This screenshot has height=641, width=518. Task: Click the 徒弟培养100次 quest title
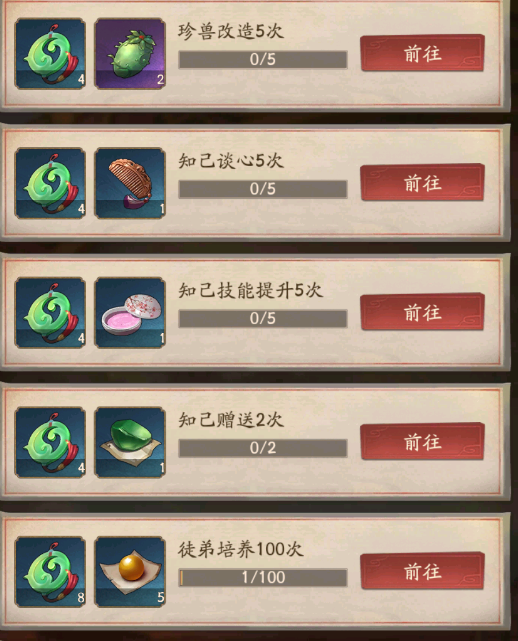click(x=240, y=549)
